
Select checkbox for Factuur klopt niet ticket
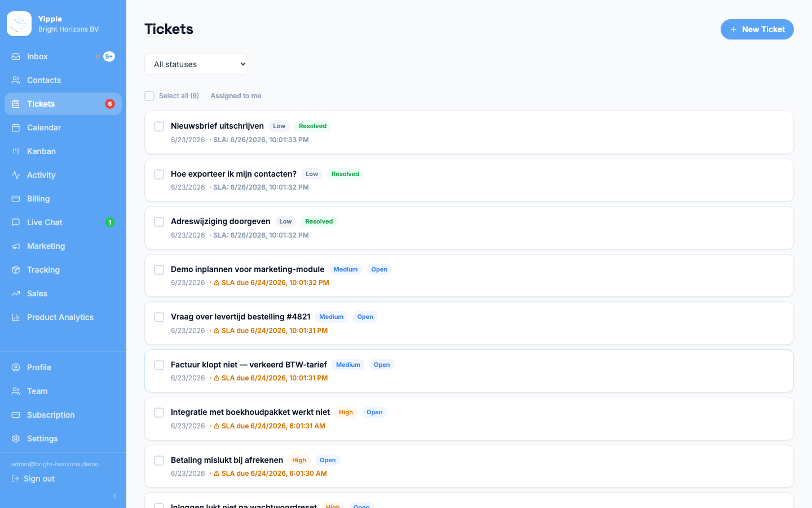(159, 365)
